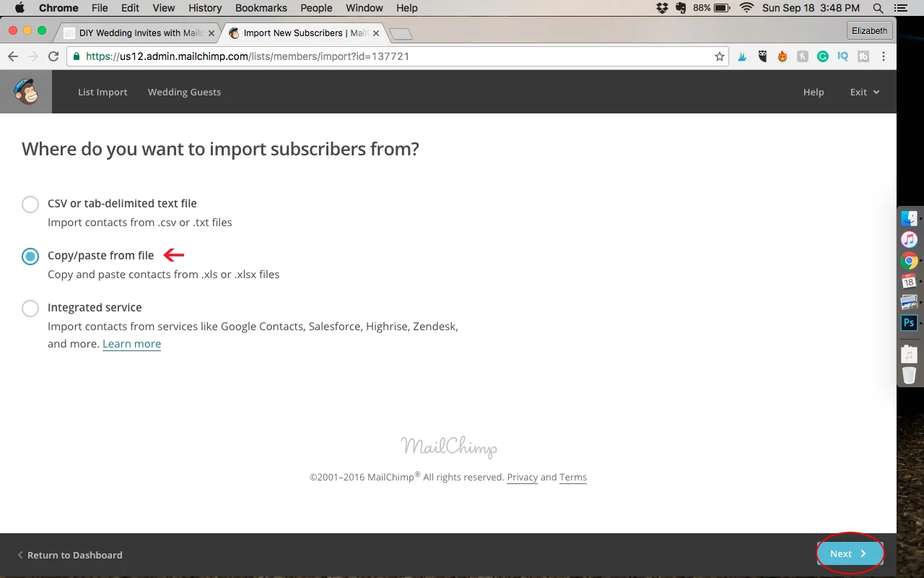Open Calendar from the Dock
The image size is (924, 578).
pos(909,281)
